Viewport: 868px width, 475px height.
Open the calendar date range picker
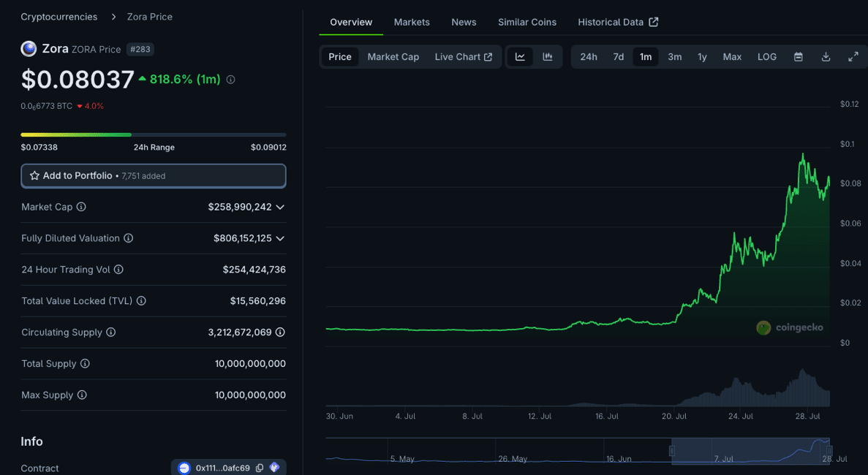pos(799,57)
